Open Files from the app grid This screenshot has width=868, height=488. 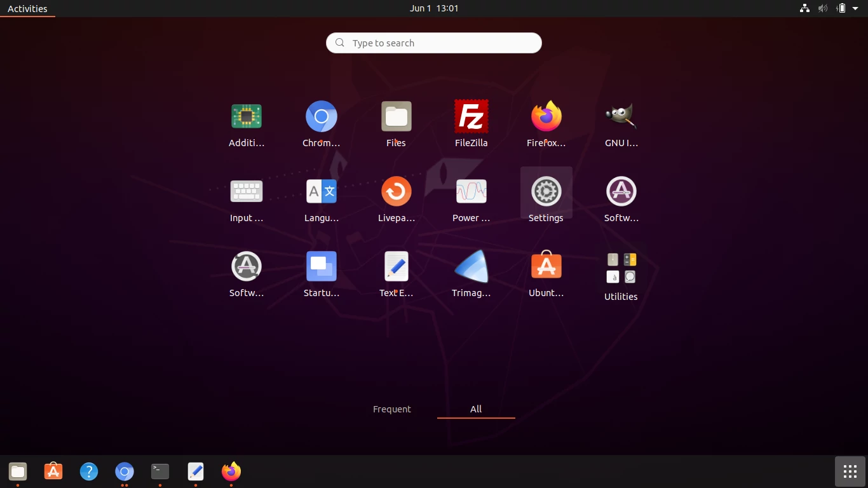[x=397, y=125]
